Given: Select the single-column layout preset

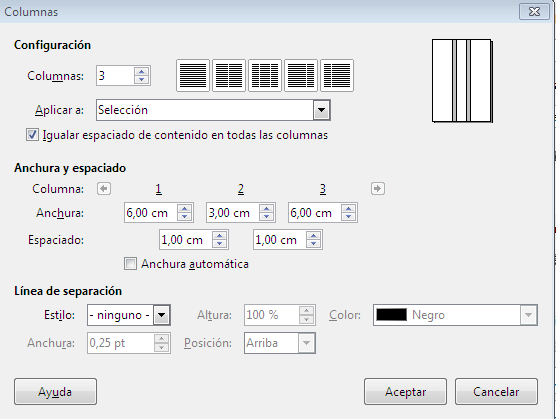Looking at the screenshot, I should click(193, 76).
